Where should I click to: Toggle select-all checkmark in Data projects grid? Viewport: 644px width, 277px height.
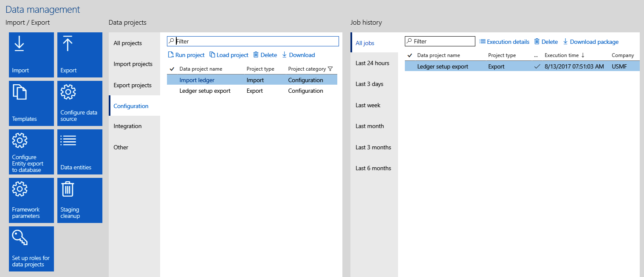click(x=172, y=69)
